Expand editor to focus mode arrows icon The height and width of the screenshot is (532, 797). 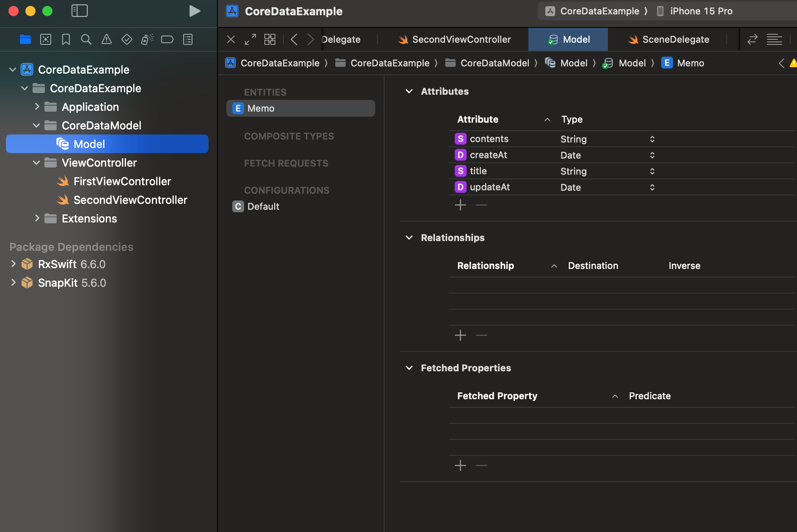[x=250, y=39]
